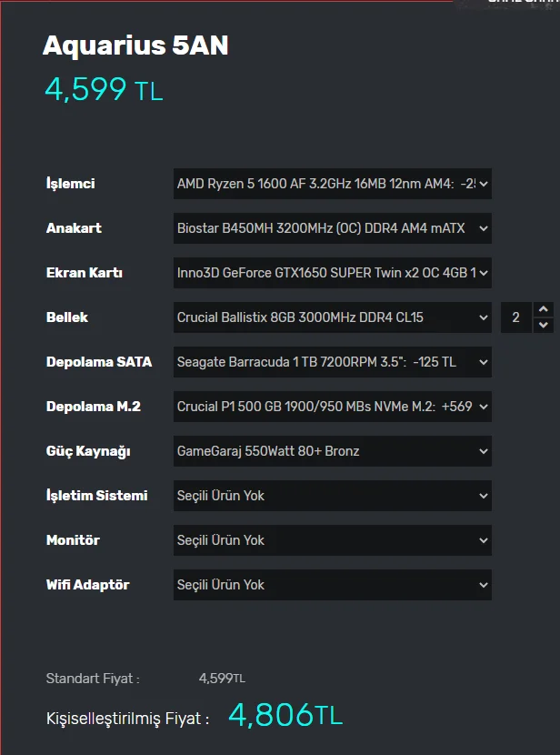Open the Monitör selection dropdown
The height and width of the screenshot is (755, 560).
(332, 540)
